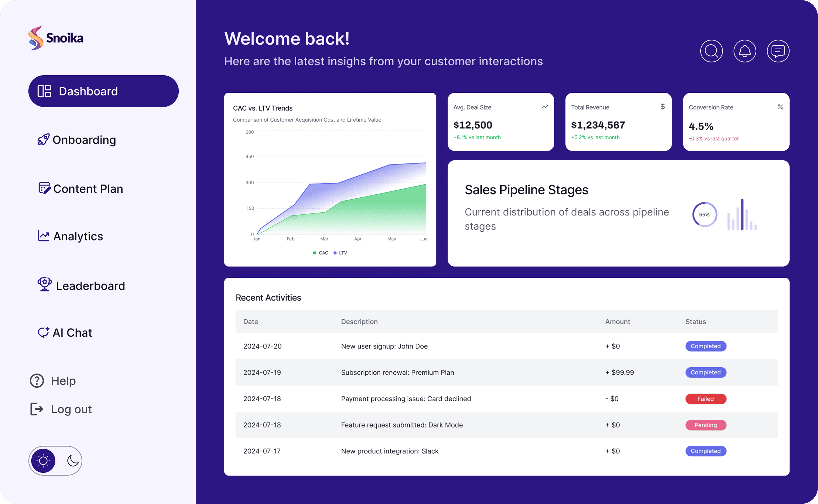This screenshot has height=504, width=818.
Task: Switch to dark mode using the moon toggle
Action: click(71, 461)
